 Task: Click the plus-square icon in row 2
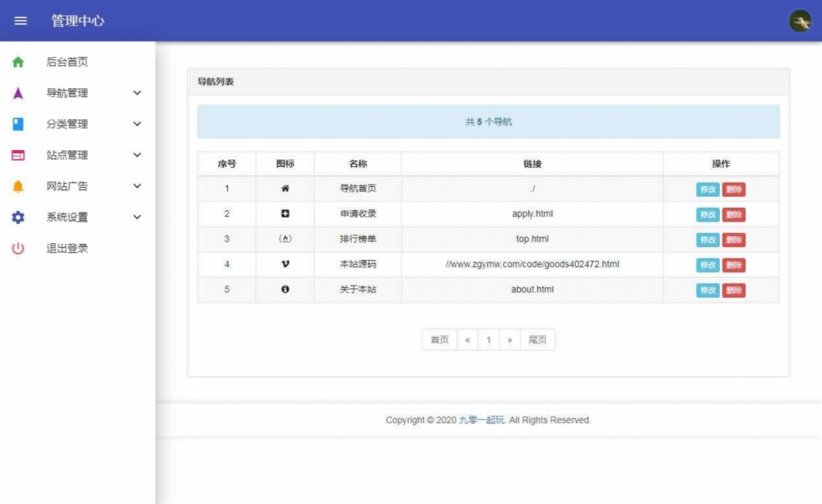[285, 213]
